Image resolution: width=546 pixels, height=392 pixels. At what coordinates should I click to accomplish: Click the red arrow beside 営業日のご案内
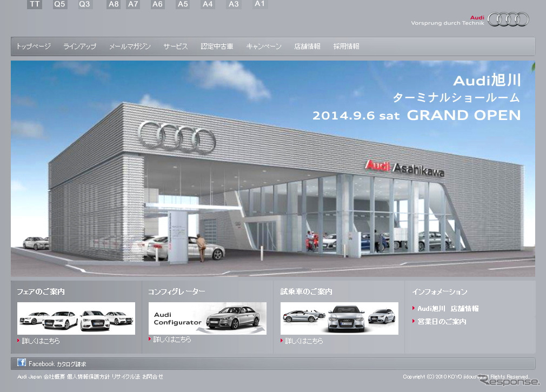point(414,321)
